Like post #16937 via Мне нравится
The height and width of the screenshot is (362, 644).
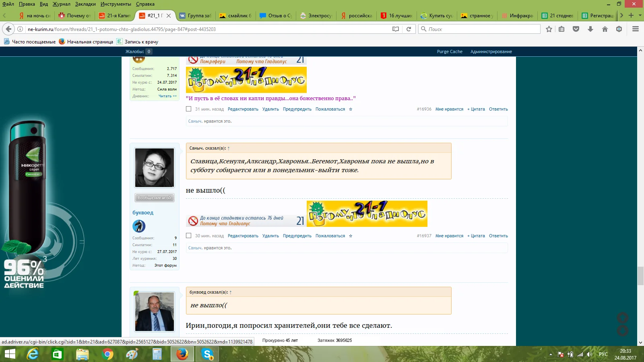(449, 236)
